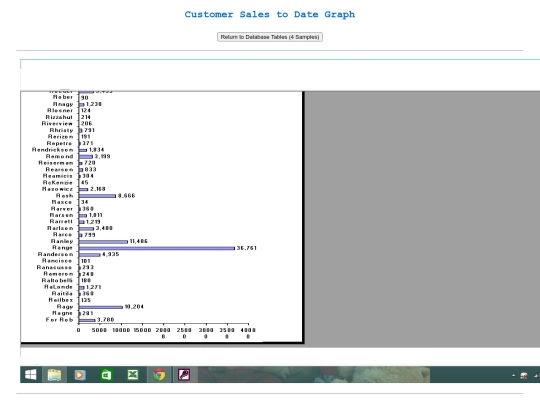Screen dimensions: 540x405
Task: Click the Ragy bar in the chart
Action: point(101,307)
